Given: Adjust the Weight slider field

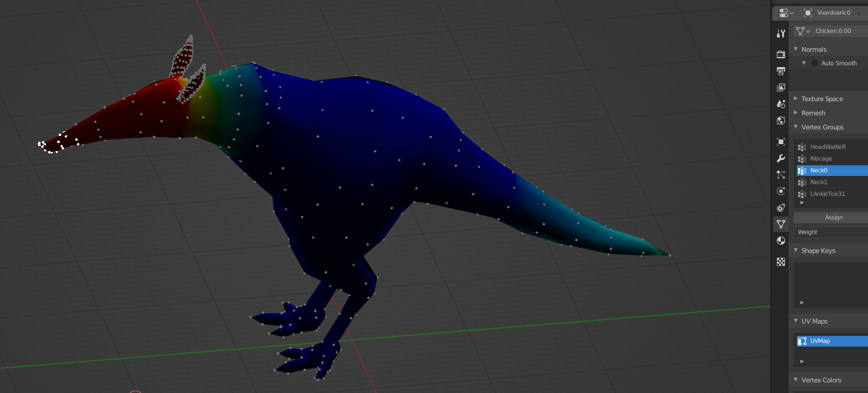Looking at the screenshot, I should pyautogui.click(x=830, y=232).
